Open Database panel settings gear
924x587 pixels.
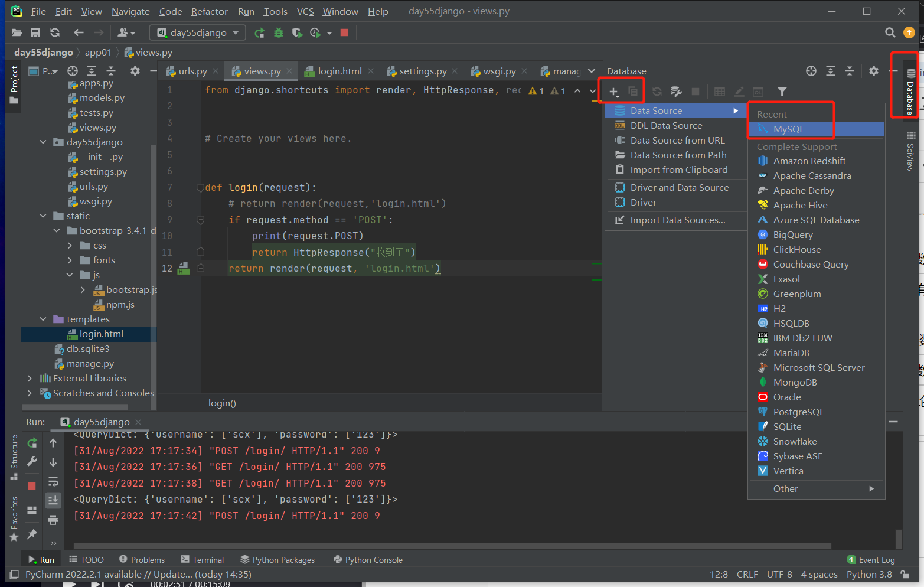tap(873, 71)
